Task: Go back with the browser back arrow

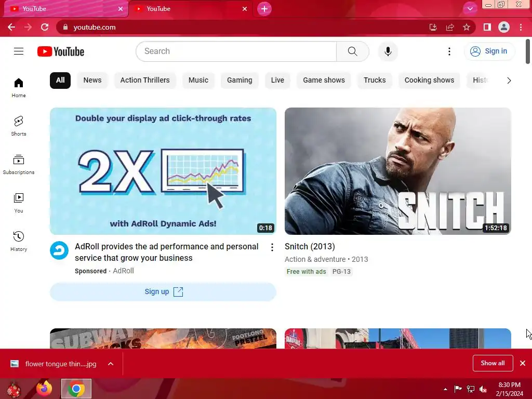Action: pyautogui.click(x=11, y=27)
